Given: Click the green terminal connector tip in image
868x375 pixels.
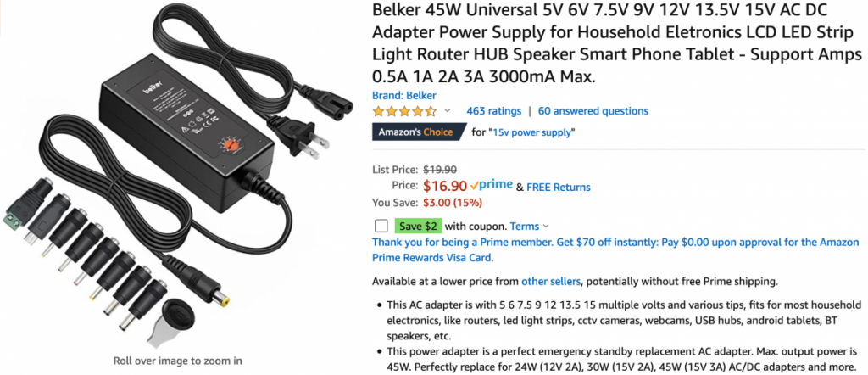Looking at the screenshot, I should 18,220.
